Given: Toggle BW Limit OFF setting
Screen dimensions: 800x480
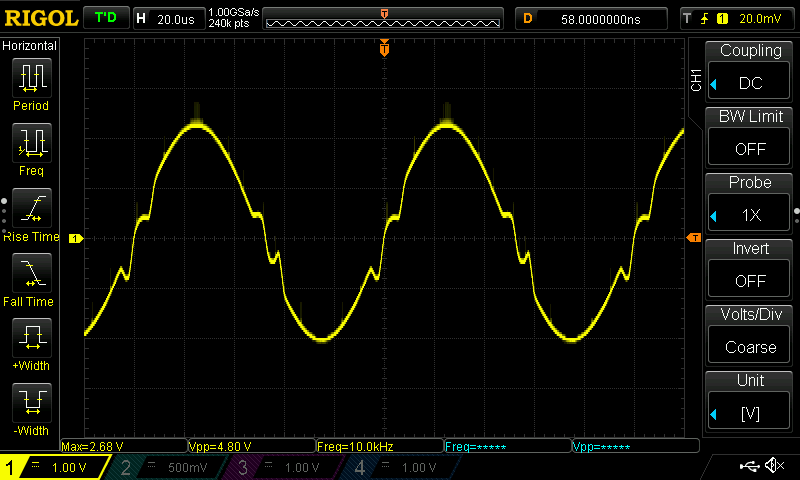Looking at the screenshot, I should pos(751,137).
